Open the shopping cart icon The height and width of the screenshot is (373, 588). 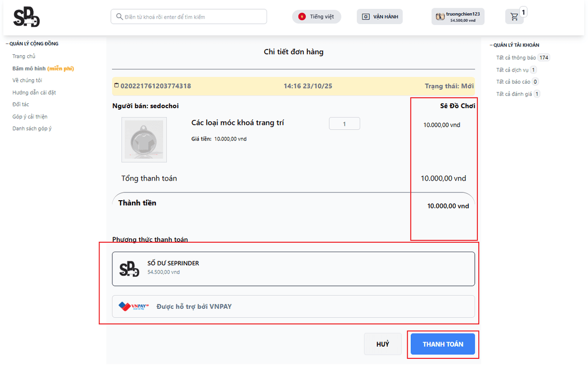[x=514, y=17]
